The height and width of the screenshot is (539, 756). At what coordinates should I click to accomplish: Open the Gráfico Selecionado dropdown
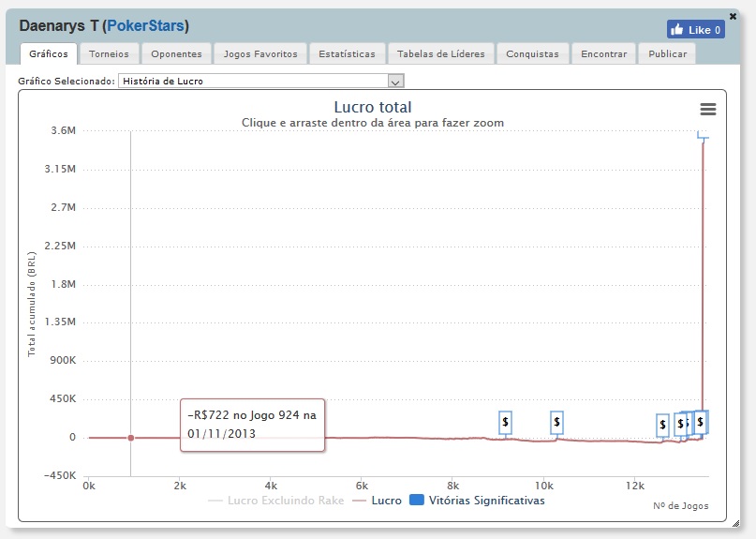pyautogui.click(x=260, y=81)
